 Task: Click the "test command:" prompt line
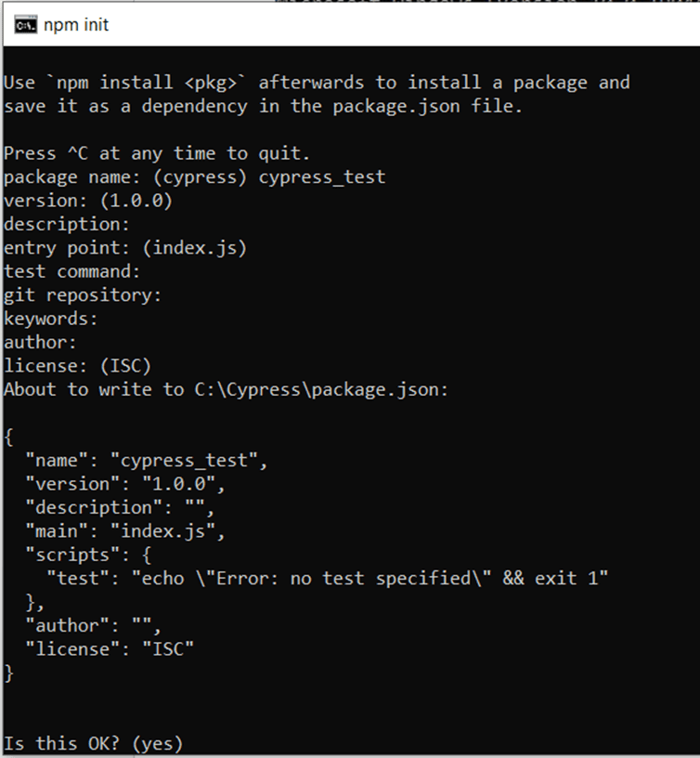coord(72,271)
